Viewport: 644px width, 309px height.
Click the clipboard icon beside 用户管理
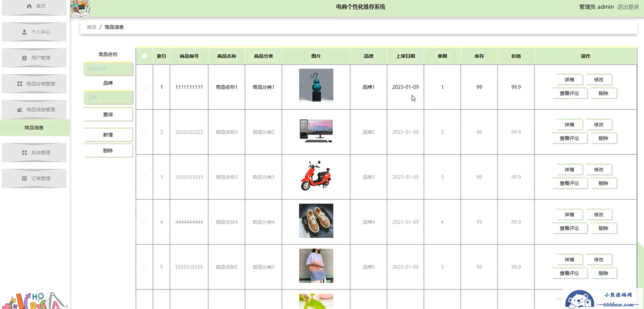[x=24, y=58]
